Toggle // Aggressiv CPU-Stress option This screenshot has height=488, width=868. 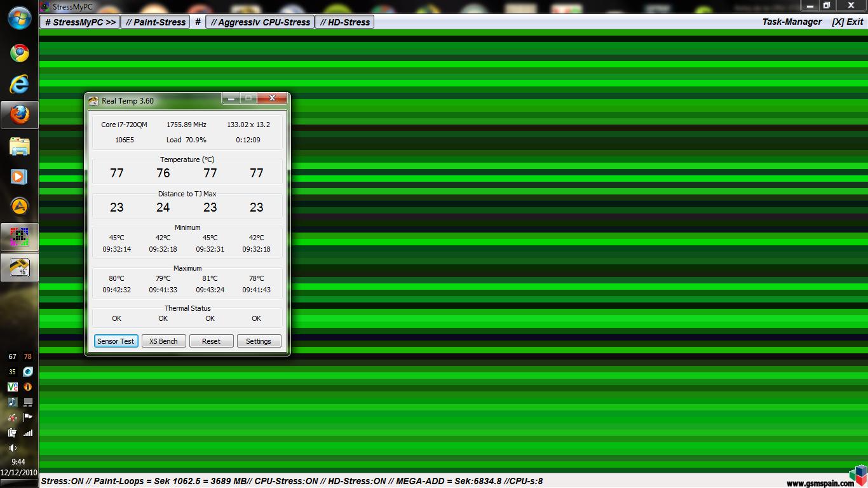[261, 22]
